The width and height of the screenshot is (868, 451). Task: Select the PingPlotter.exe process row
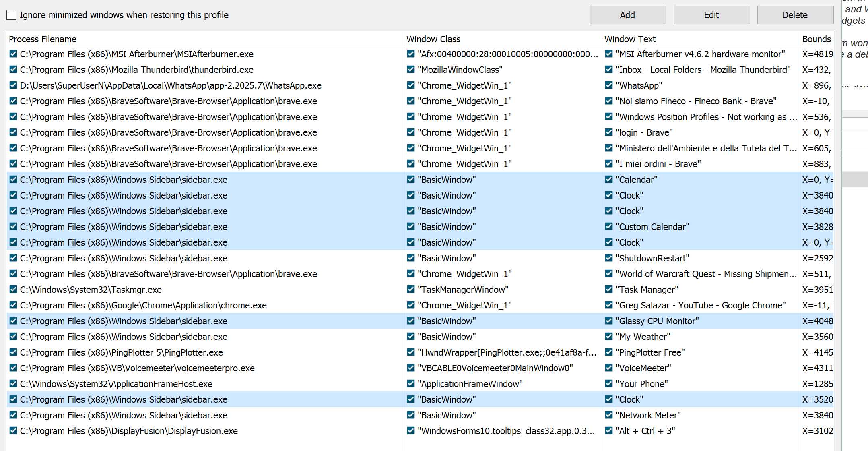[x=122, y=352]
